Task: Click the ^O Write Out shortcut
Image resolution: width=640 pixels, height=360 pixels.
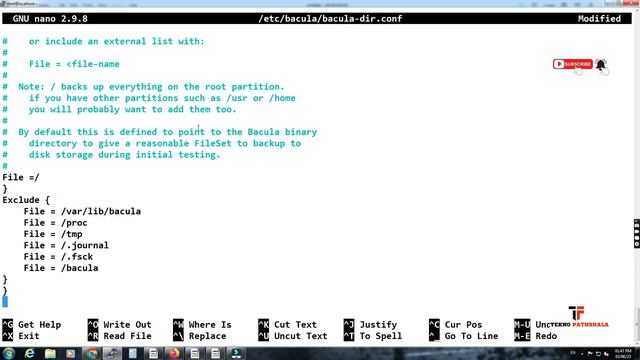Action: [x=120, y=324]
